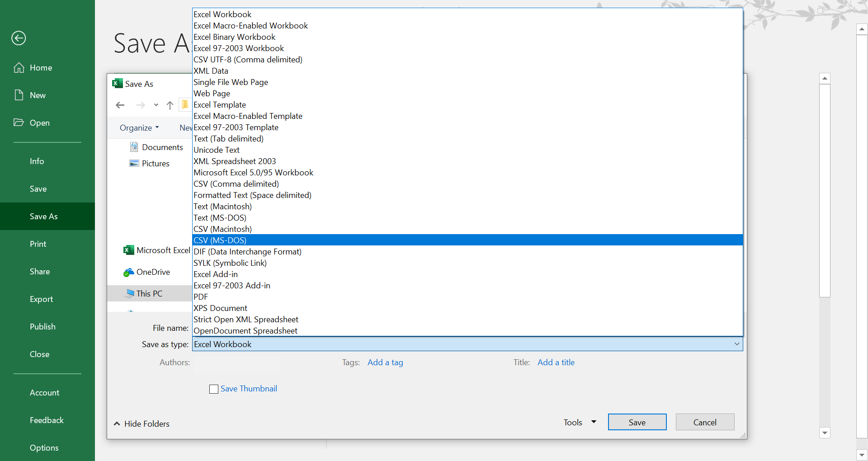Click Save in the backstage sidebar
This screenshot has width=868, height=461.
click(47, 189)
